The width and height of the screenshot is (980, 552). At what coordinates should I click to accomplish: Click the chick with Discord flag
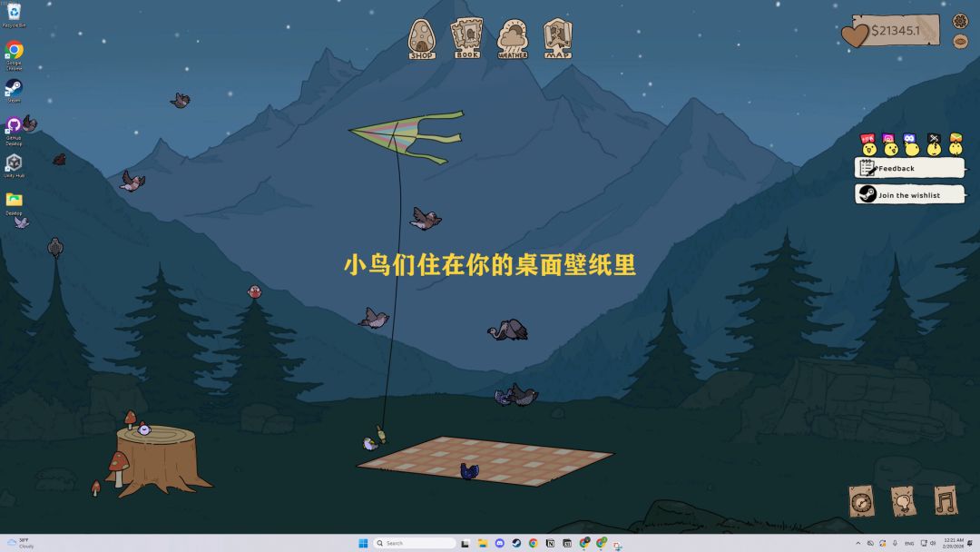pos(912,144)
